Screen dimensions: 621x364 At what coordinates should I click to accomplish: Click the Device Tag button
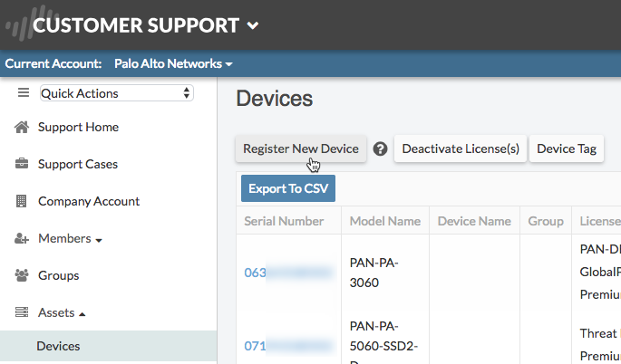click(x=567, y=148)
